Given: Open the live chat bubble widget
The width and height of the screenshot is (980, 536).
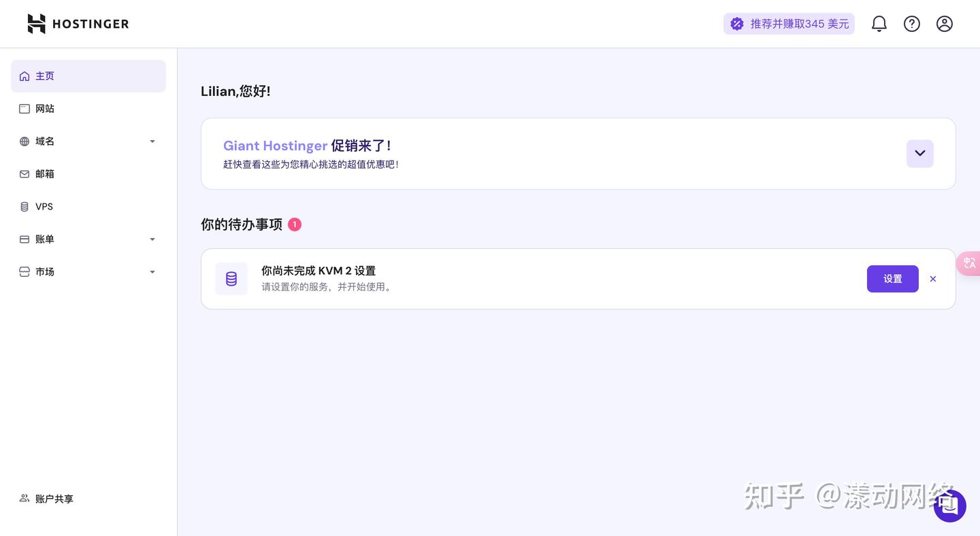Looking at the screenshot, I should tap(950, 505).
